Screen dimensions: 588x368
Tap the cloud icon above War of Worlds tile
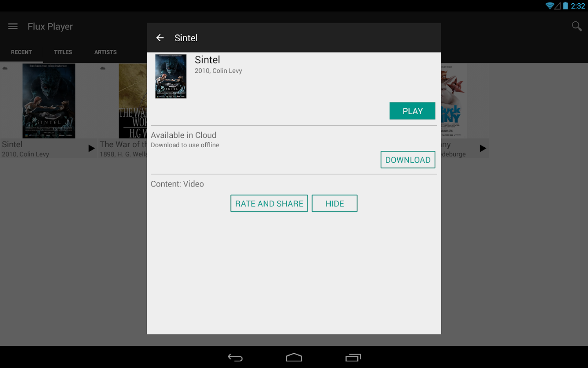point(103,68)
